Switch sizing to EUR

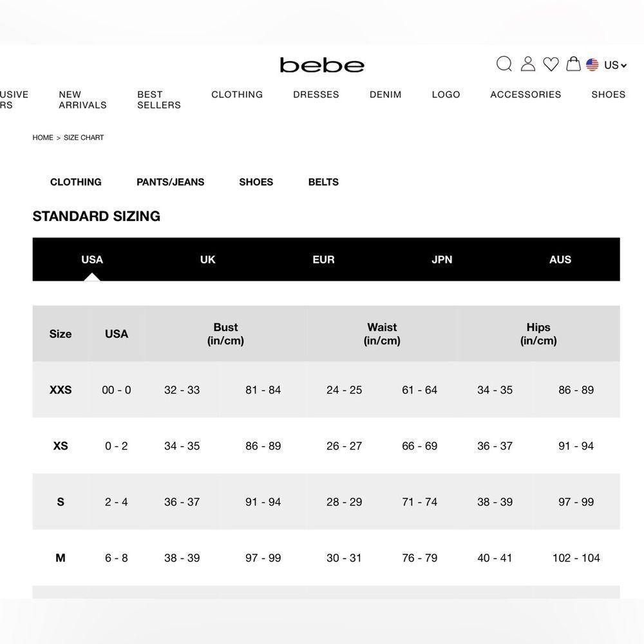[323, 260]
